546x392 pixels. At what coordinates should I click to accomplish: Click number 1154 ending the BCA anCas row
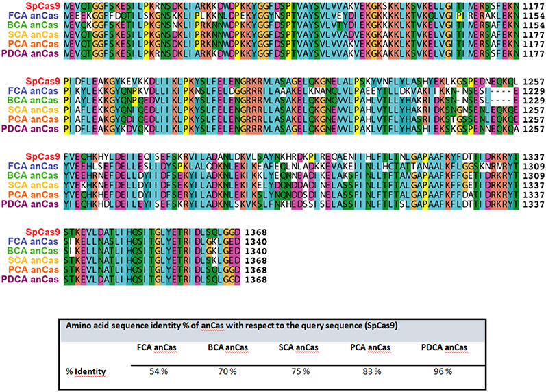(533, 25)
